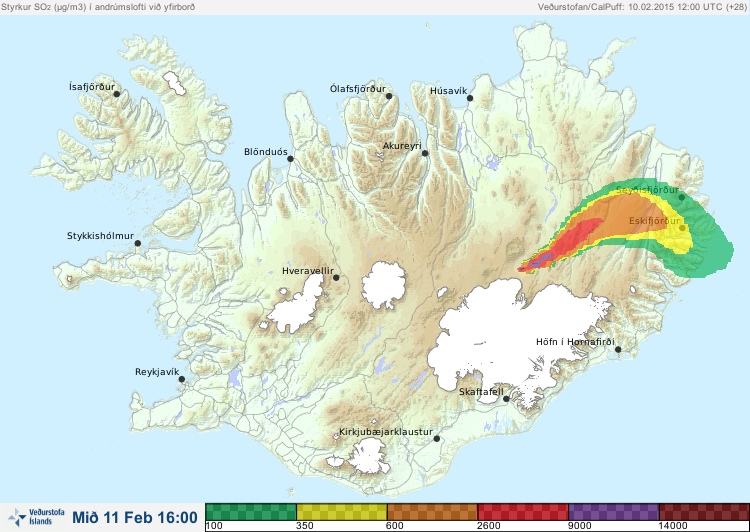This screenshot has width=750, height=532.
Task: Select the Skaftafell marker dot
Action: pos(506,399)
